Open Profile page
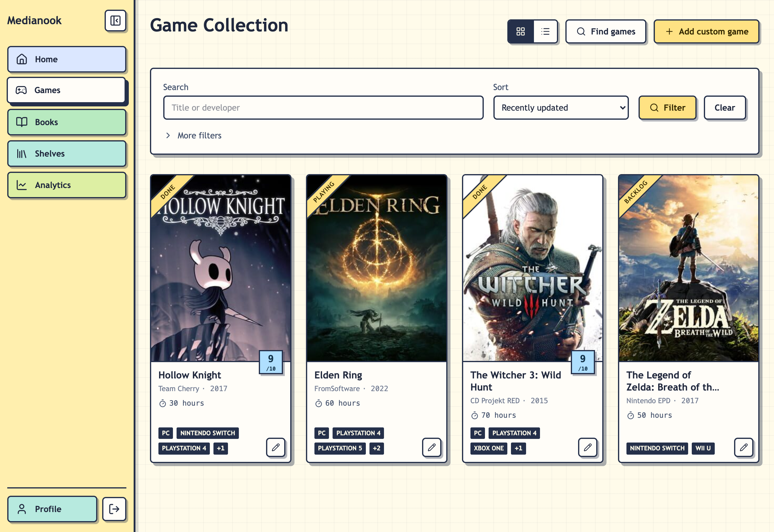This screenshot has width=774, height=532. 52,509
